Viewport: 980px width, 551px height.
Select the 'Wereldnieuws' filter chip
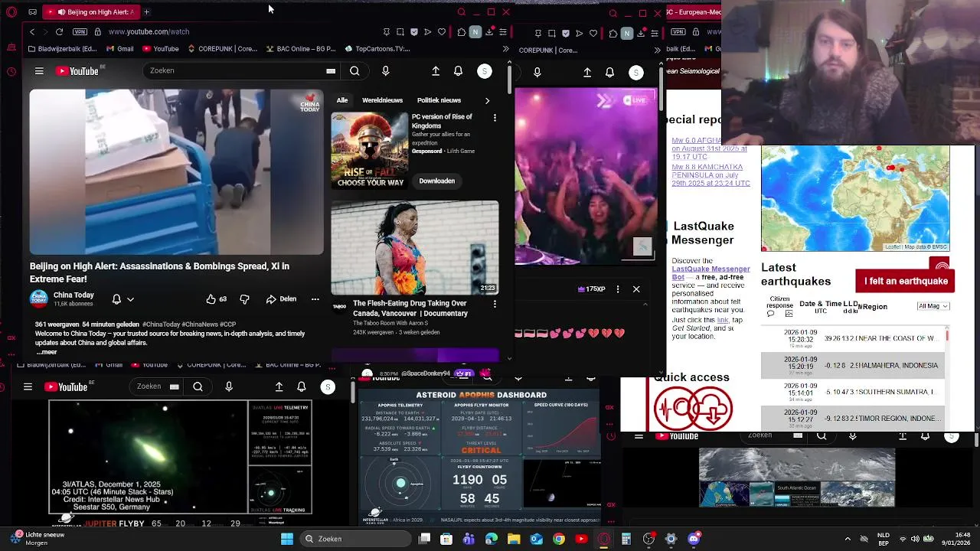382,100
